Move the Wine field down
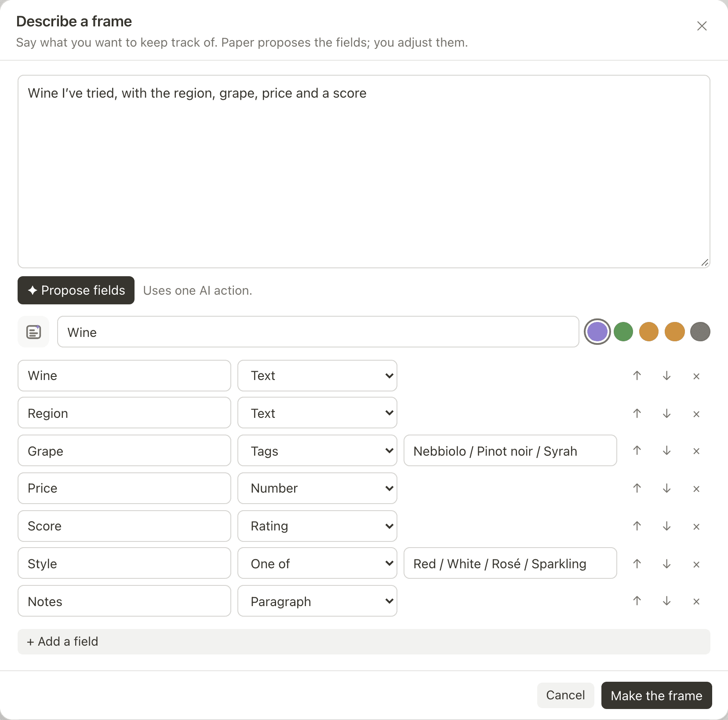This screenshot has width=728, height=720. (x=667, y=376)
